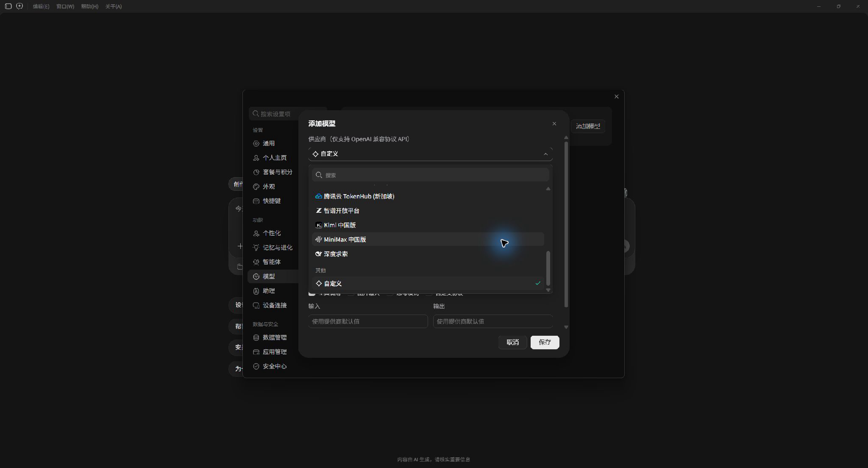868x468 pixels.
Task: Pick Kimi 中国版 as provider
Action: (428, 225)
